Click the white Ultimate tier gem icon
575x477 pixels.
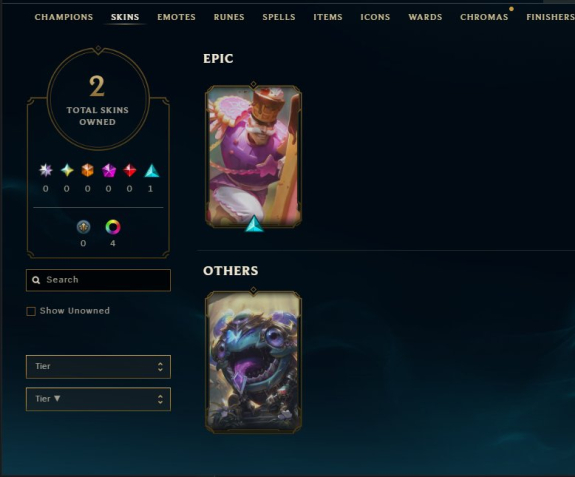46,170
